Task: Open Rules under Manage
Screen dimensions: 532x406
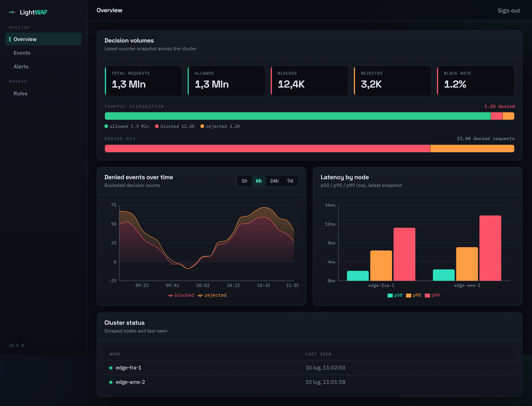Action: [43, 93]
